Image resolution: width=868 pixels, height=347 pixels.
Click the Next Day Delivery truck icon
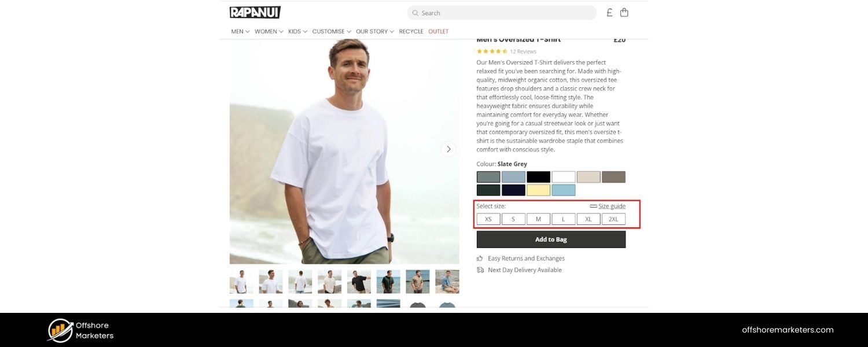tap(480, 270)
